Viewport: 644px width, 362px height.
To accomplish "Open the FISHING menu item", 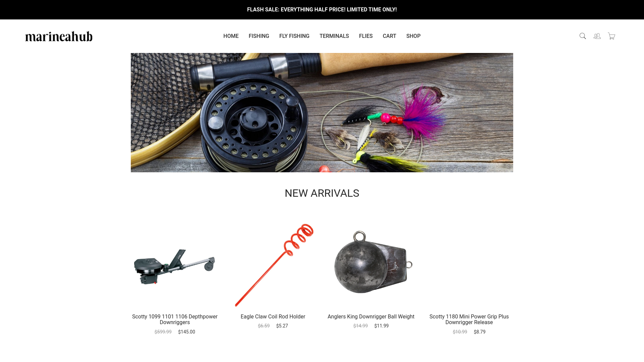I will [259, 36].
